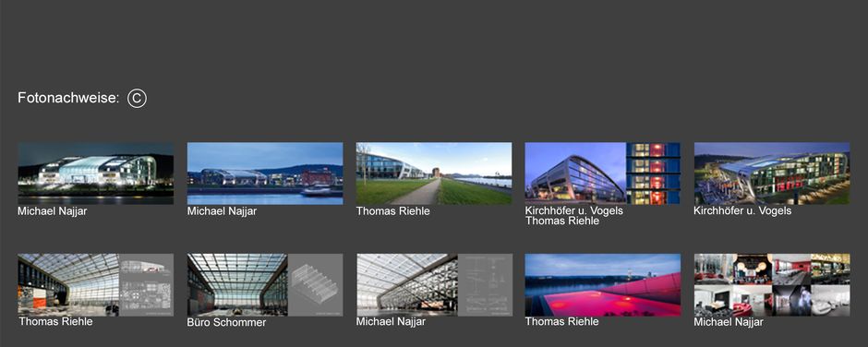Select the grassy path daytime photo

[433, 173]
